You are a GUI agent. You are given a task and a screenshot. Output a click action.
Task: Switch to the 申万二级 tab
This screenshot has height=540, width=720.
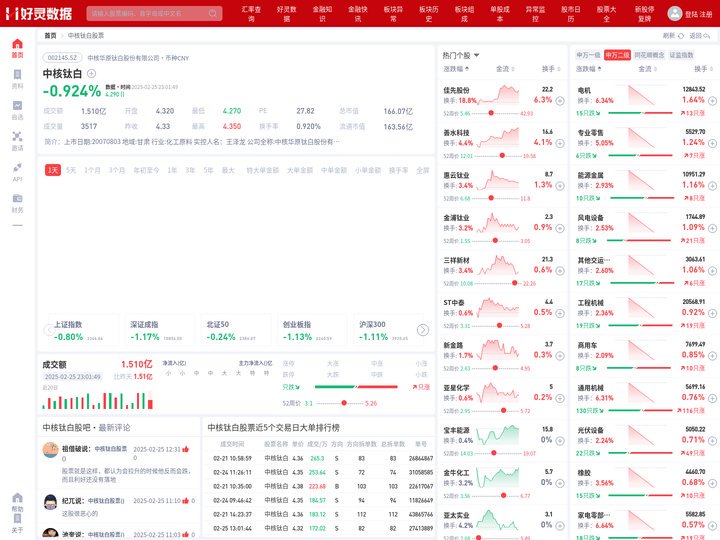(x=617, y=55)
